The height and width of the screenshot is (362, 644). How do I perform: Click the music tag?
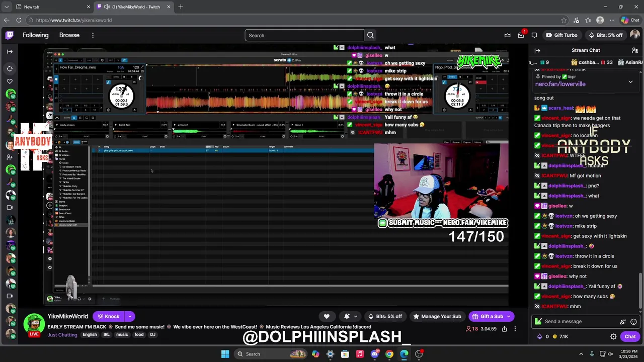(122, 335)
